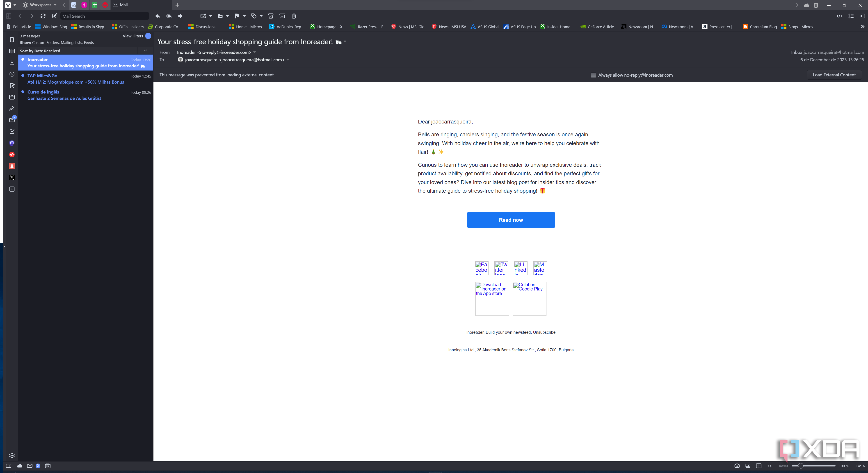
Task: Open page actions code icon in status bar
Action: (x=769, y=466)
